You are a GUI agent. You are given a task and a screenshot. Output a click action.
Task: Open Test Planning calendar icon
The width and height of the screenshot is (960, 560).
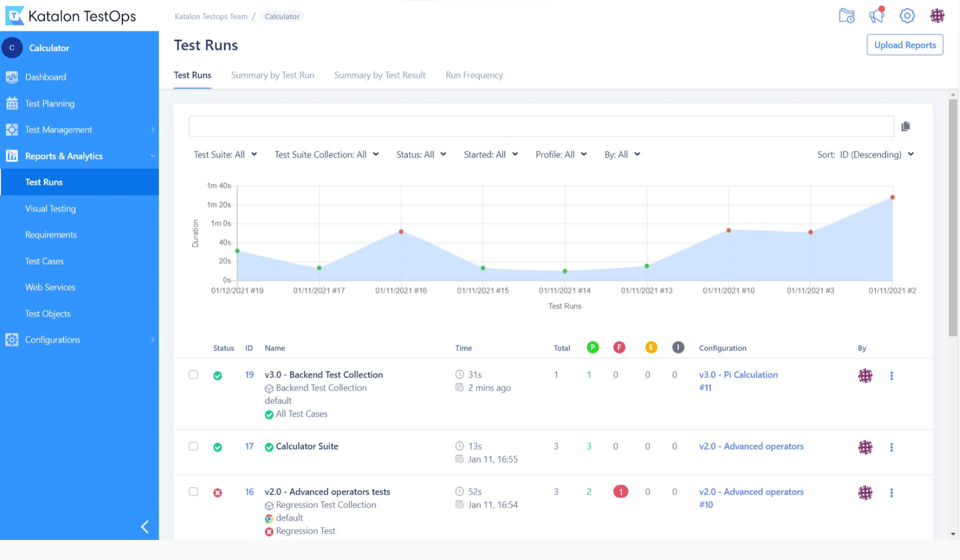click(x=12, y=103)
